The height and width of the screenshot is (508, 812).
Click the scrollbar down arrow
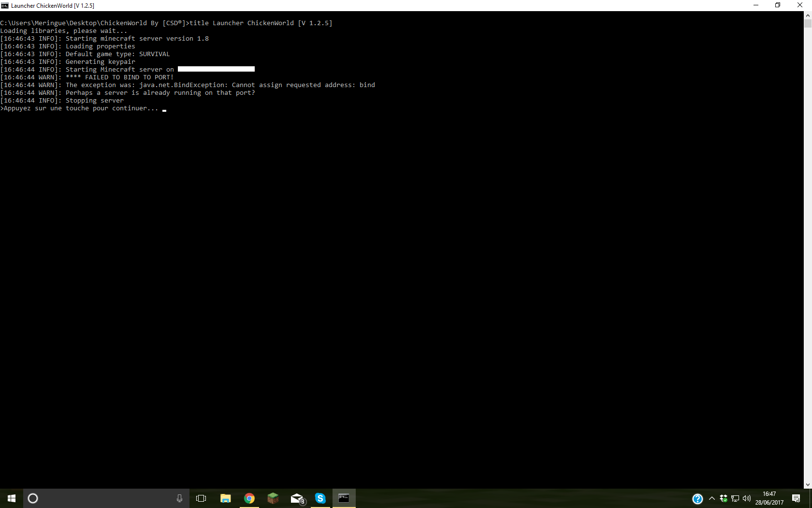click(x=808, y=485)
